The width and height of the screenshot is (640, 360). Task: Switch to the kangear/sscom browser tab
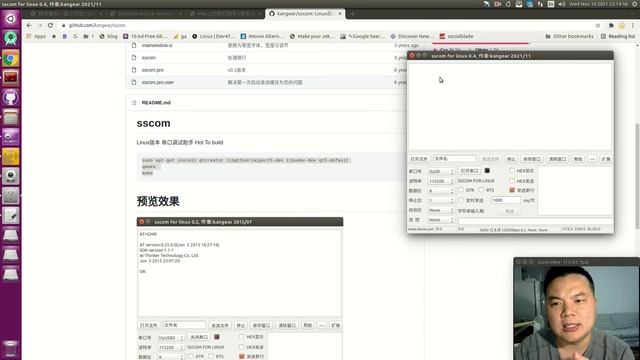click(x=304, y=13)
